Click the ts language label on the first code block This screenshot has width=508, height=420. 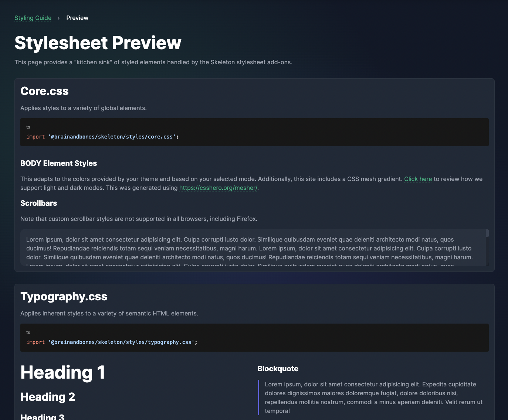[28, 127]
